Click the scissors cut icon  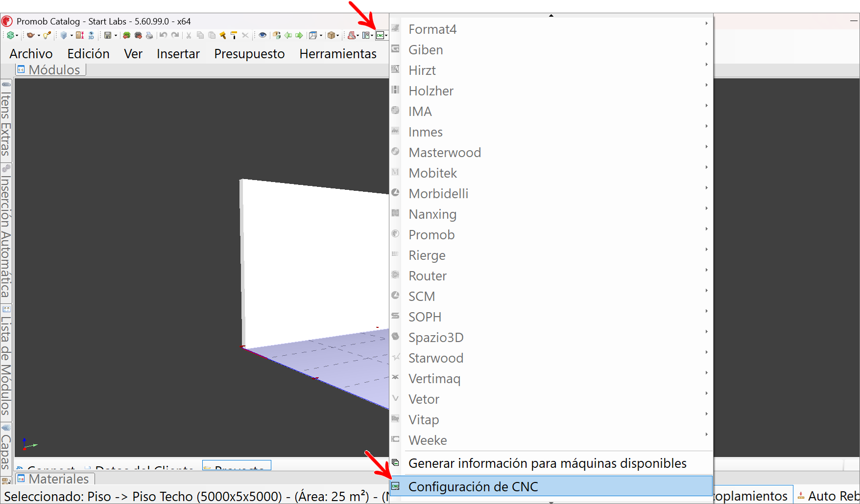[x=189, y=35]
